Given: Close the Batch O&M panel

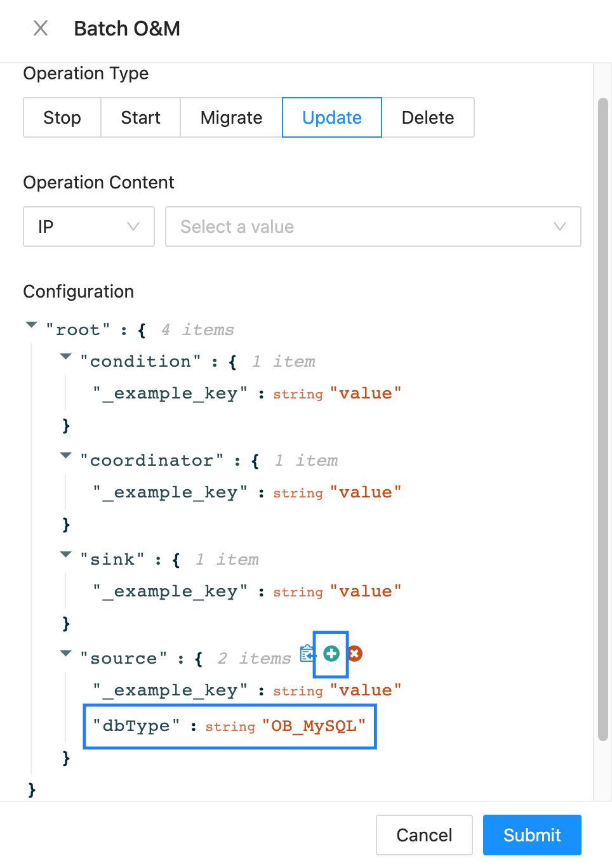Looking at the screenshot, I should coord(41,29).
